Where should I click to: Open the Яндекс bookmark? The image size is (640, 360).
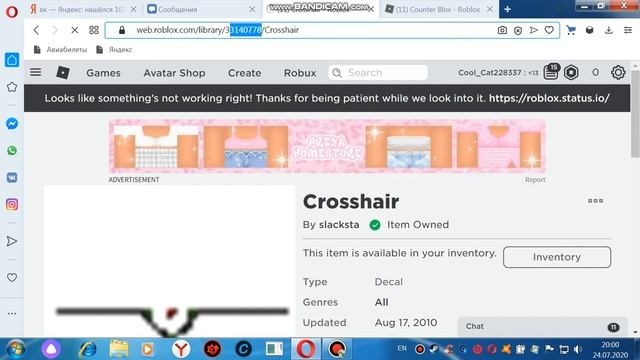[114, 49]
